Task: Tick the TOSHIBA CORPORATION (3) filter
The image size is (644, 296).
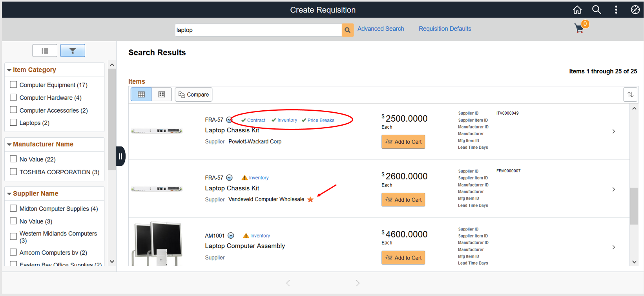Action: click(13, 172)
